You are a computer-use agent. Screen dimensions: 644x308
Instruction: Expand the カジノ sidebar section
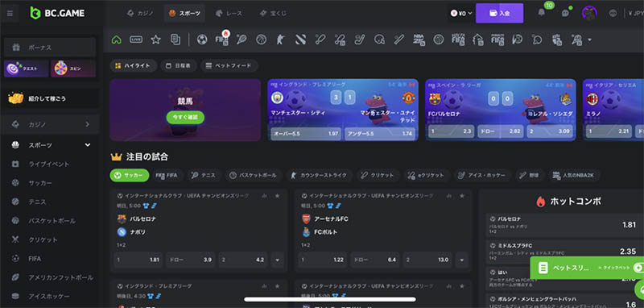(x=50, y=124)
